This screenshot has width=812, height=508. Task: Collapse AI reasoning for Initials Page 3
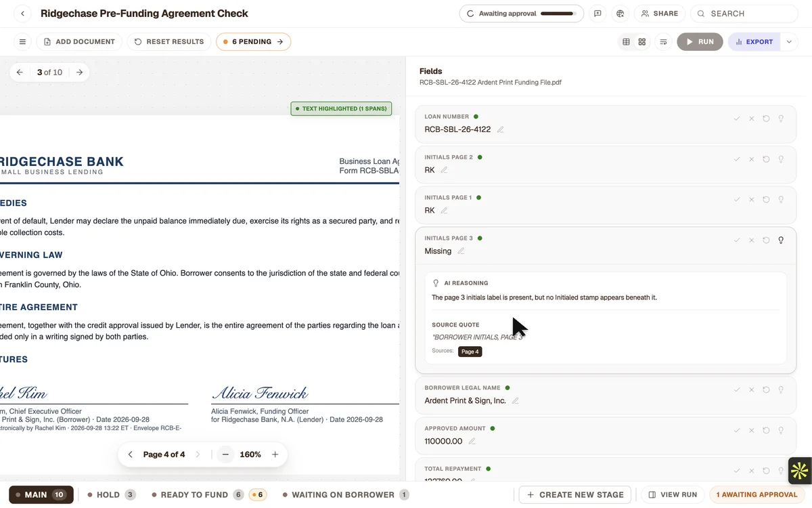781,240
